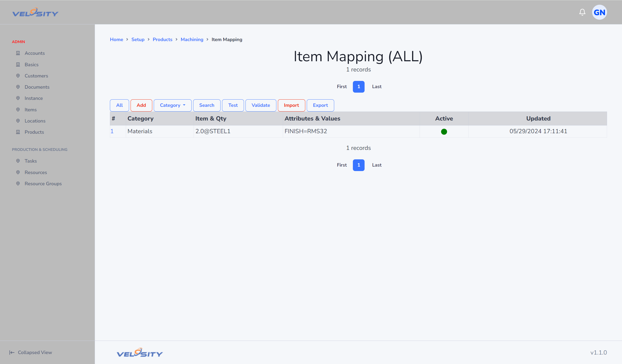Click the All filter toggle button

coord(119,105)
